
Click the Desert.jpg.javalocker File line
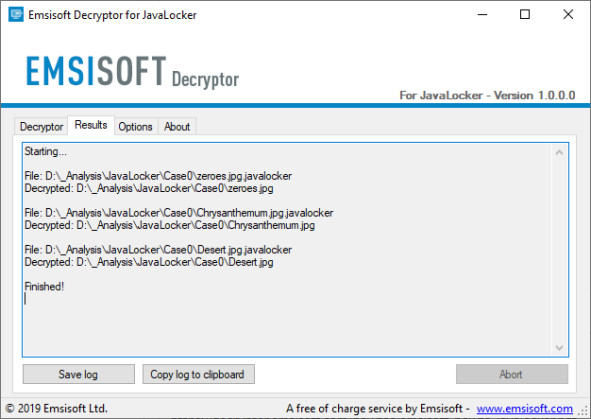[x=158, y=250]
